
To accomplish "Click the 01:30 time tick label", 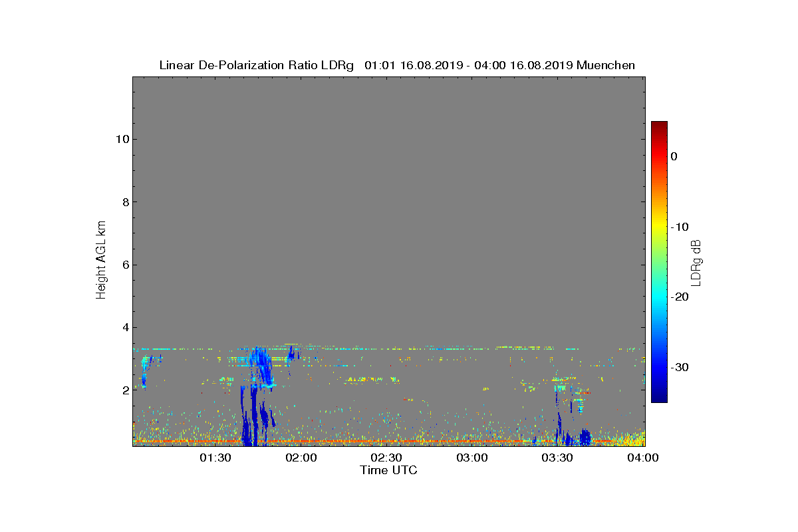I will coord(216,458).
